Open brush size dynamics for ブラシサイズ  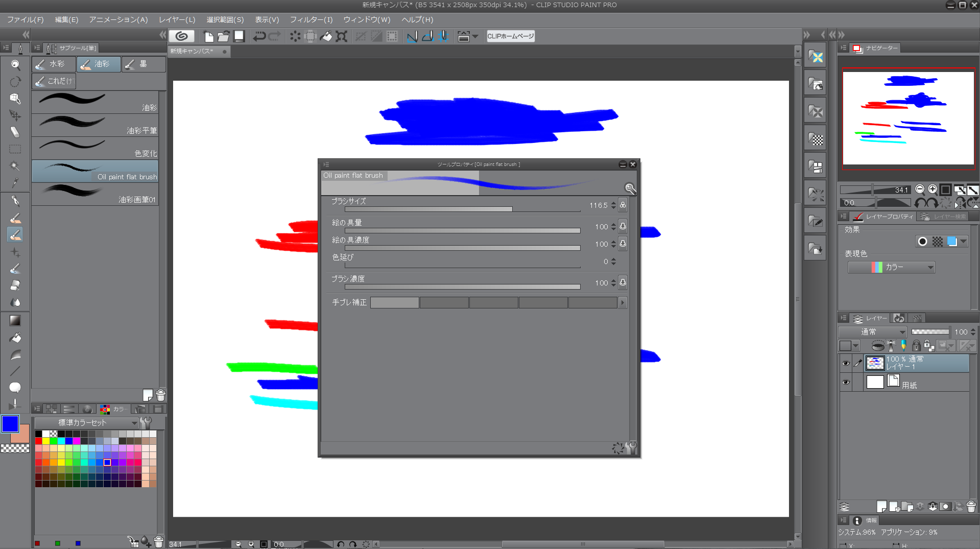coord(623,205)
